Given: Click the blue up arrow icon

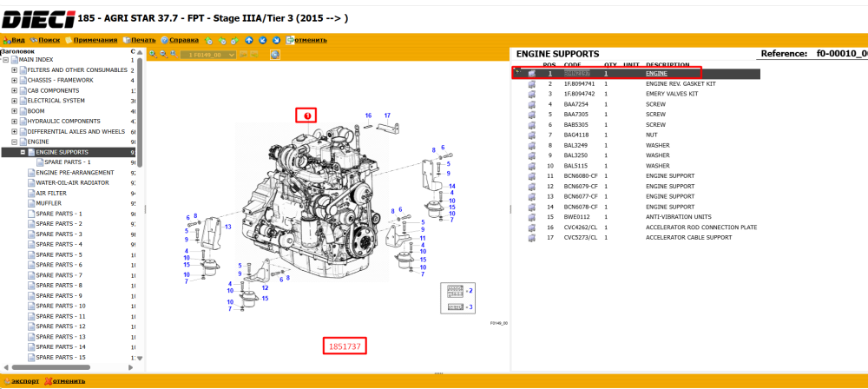Looking at the screenshot, I should coord(249,40).
